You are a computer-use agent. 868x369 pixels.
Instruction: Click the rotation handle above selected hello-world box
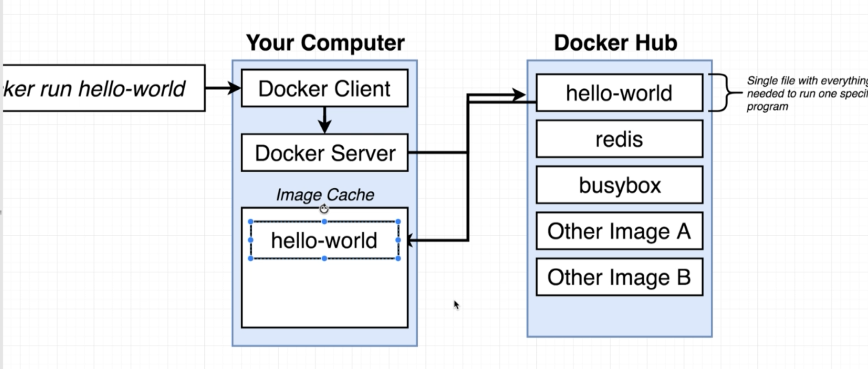pos(324,209)
